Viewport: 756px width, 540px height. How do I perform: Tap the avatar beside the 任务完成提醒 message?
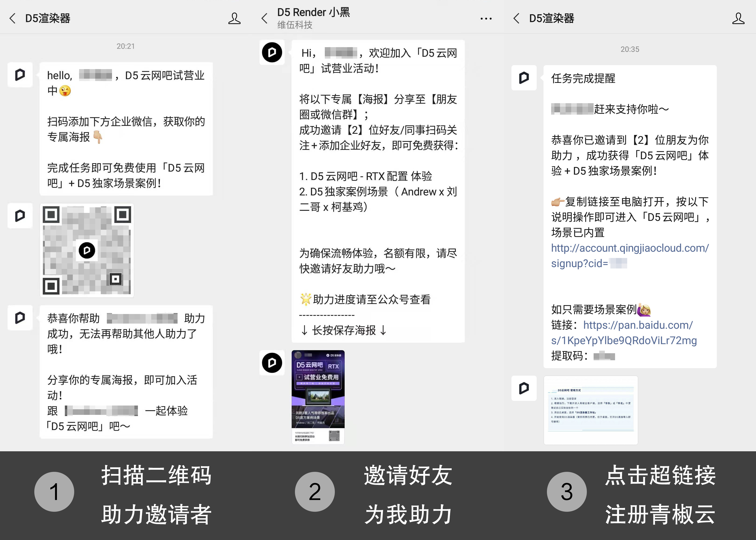[524, 78]
